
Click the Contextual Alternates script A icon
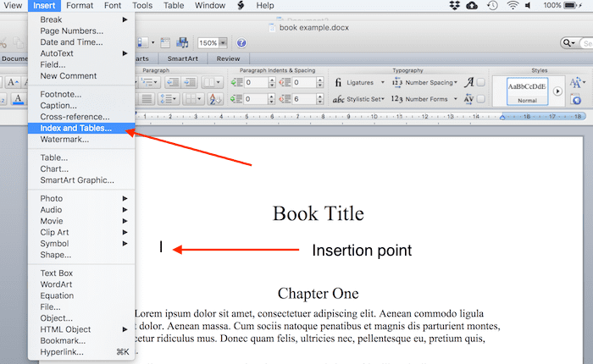click(x=469, y=82)
